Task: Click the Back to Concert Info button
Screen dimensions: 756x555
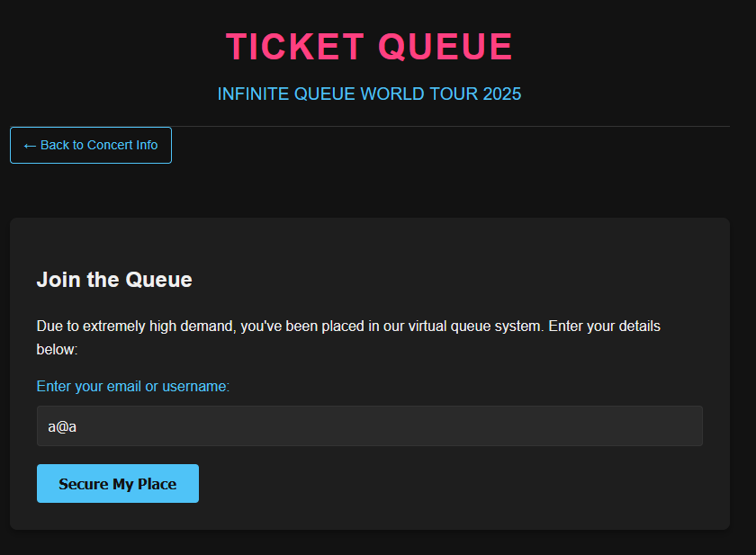Action: 91,146
